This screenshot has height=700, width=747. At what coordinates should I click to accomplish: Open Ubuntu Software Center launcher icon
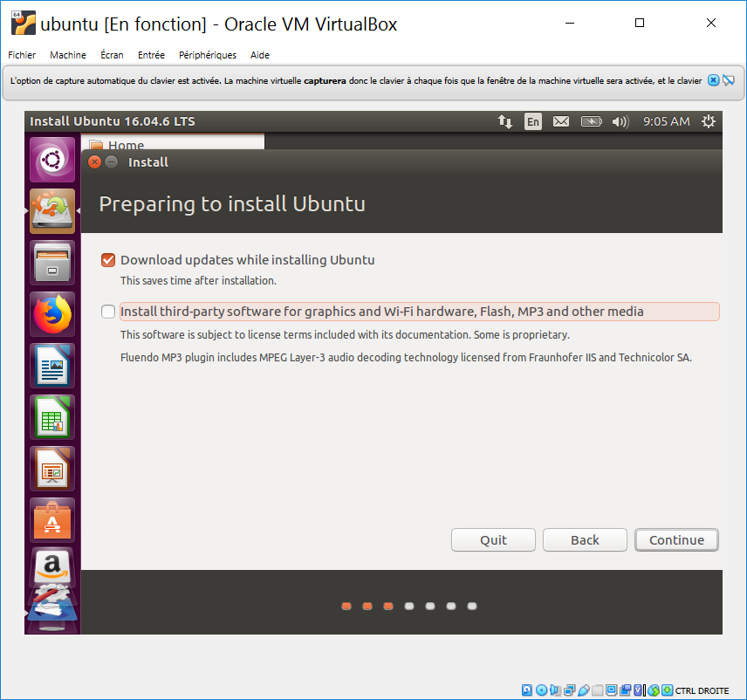[52, 520]
